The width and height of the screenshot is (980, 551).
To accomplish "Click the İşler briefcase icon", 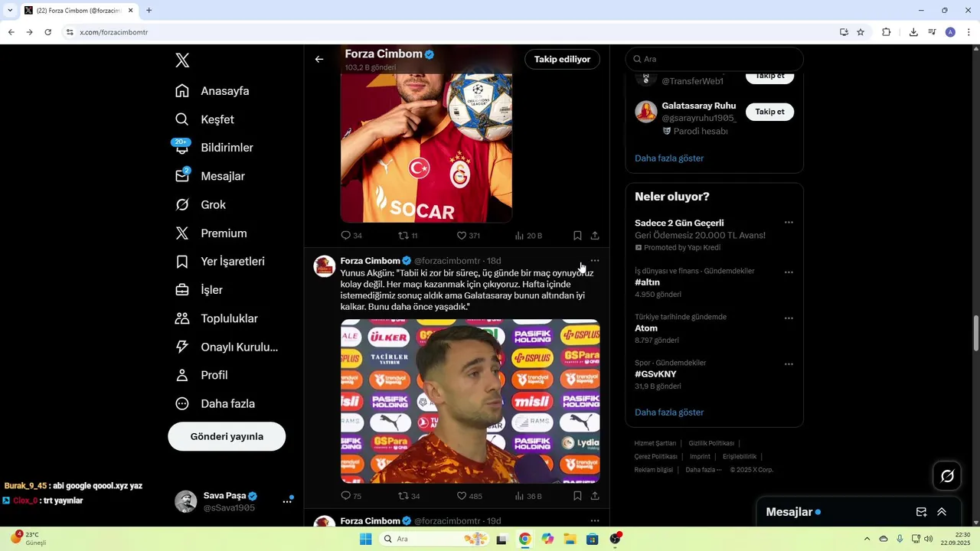I will coord(182,290).
